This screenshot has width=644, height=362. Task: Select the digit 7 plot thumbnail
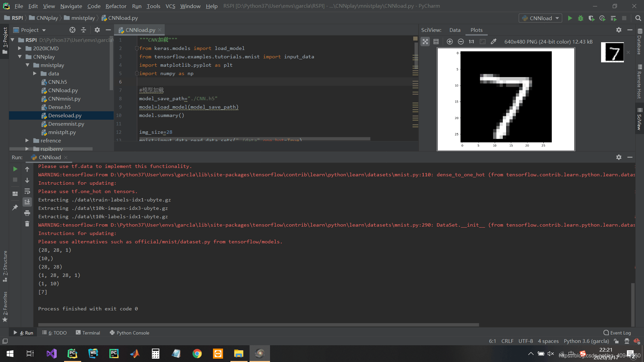(612, 52)
